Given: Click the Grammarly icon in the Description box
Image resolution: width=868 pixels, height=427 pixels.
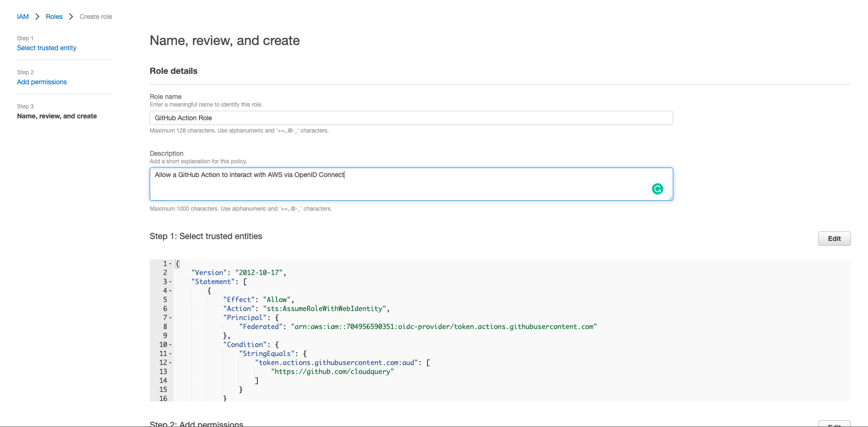Looking at the screenshot, I should coord(657,189).
